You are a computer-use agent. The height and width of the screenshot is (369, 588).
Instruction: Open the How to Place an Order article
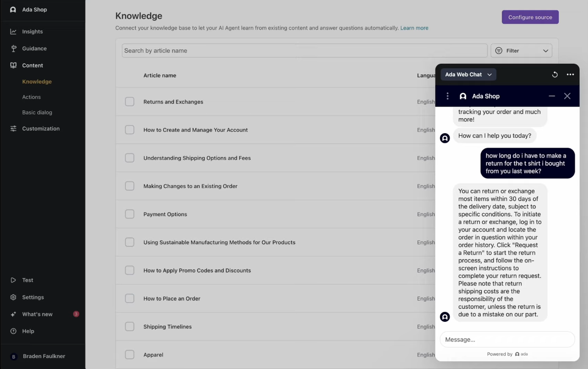coord(172,299)
